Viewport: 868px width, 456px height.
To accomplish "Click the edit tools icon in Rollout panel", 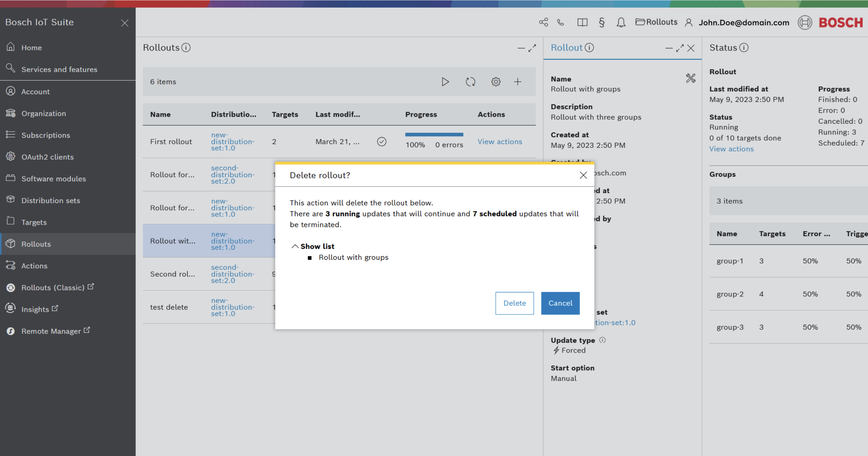I will coord(690,78).
